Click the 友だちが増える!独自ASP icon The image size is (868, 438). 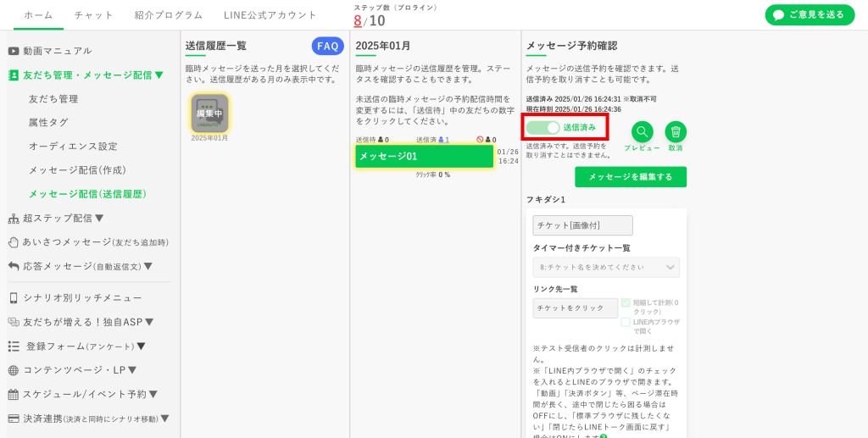point(14,322)
